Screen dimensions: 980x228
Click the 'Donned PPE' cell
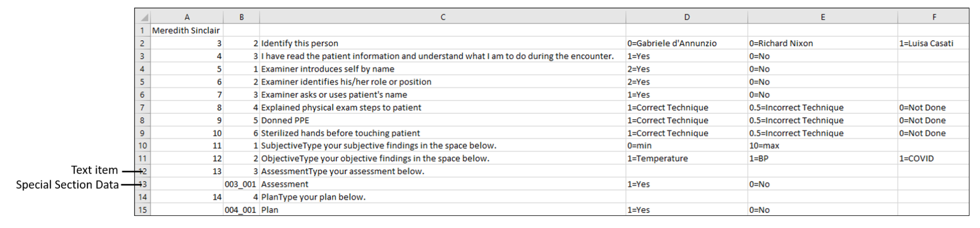click(x=443, y=120)
